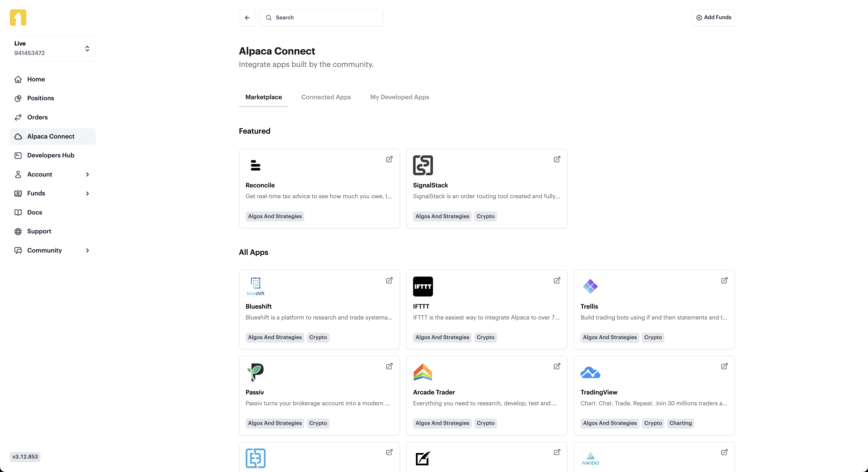Click the Add Funds button
Viewport: 868px width, 472px height.
pos(713,17)
